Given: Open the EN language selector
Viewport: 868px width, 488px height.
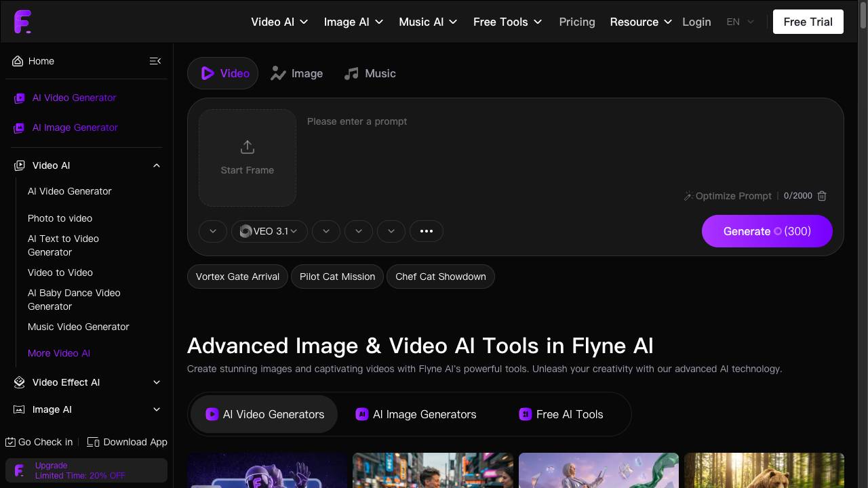Looking at the screenshot, I should point(741,22).
